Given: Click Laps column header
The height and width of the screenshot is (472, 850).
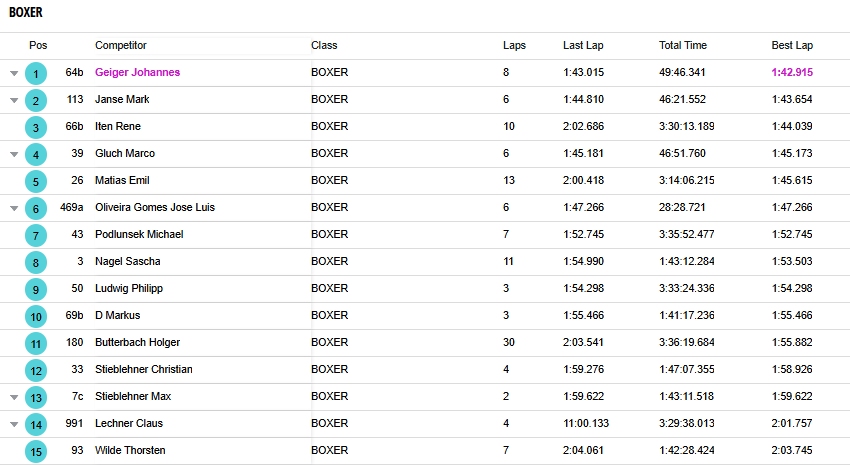Looking at the screenshot, I should 514,45.
